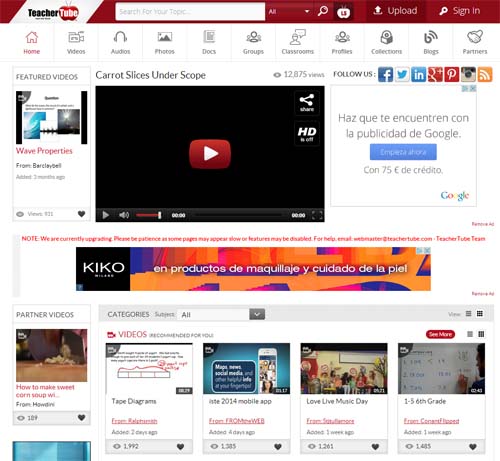500x461 pixels.
Task: Open the Pinterest follow icon
Action: 452,74
